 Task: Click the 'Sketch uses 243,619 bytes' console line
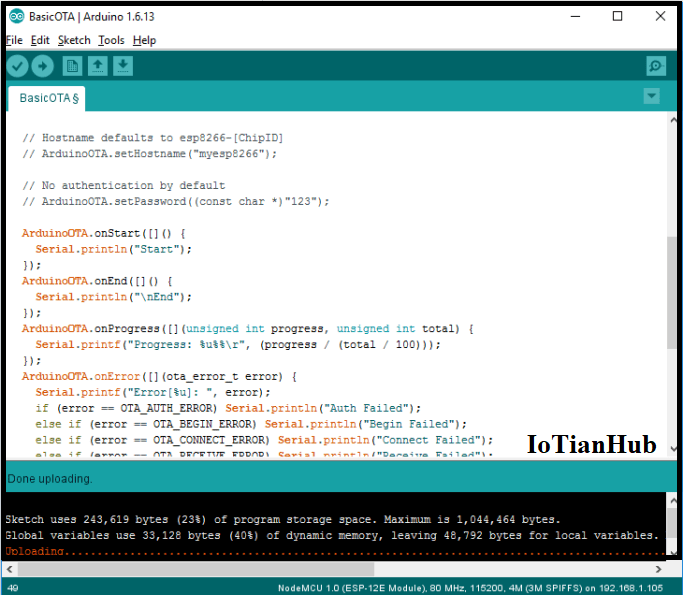click(283, 519)
